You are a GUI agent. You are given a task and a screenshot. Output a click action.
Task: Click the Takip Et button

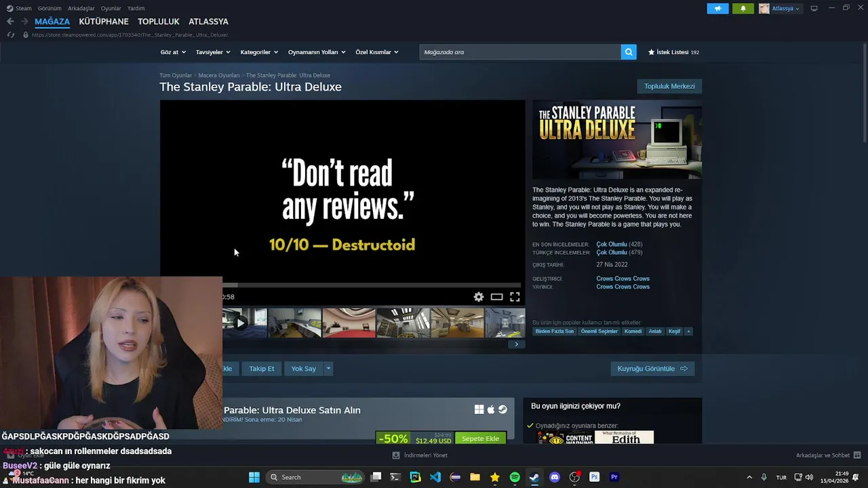262,369
